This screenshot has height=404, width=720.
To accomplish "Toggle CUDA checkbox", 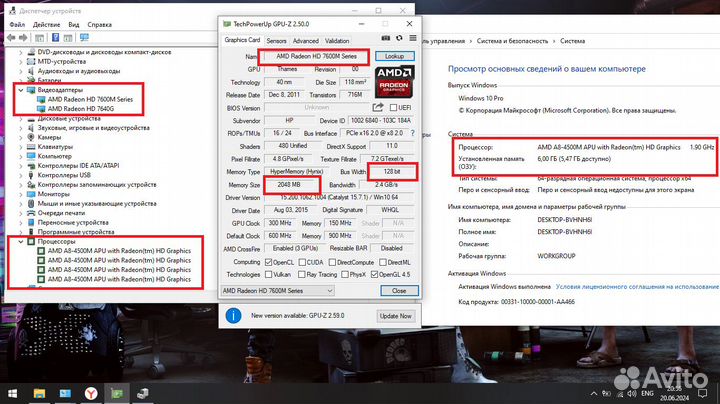I will (302, 262).
